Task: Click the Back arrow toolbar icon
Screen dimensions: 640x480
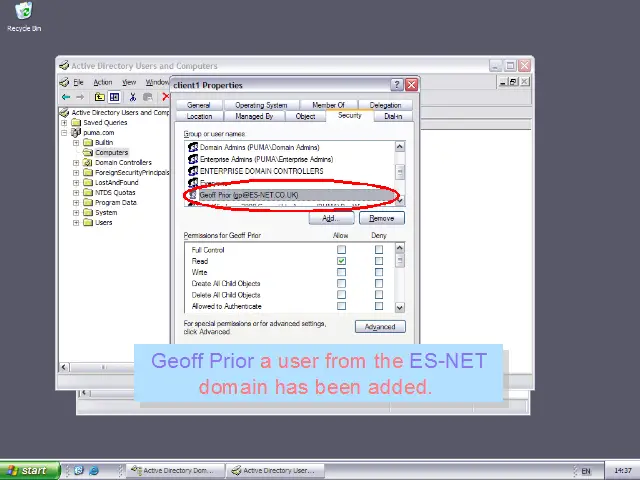Action: 66,97
